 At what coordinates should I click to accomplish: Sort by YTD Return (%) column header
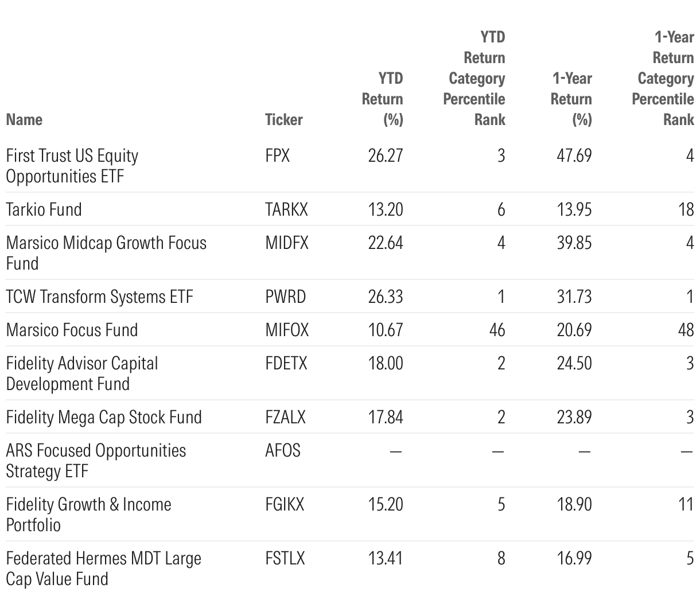click(x=383, y=99)
